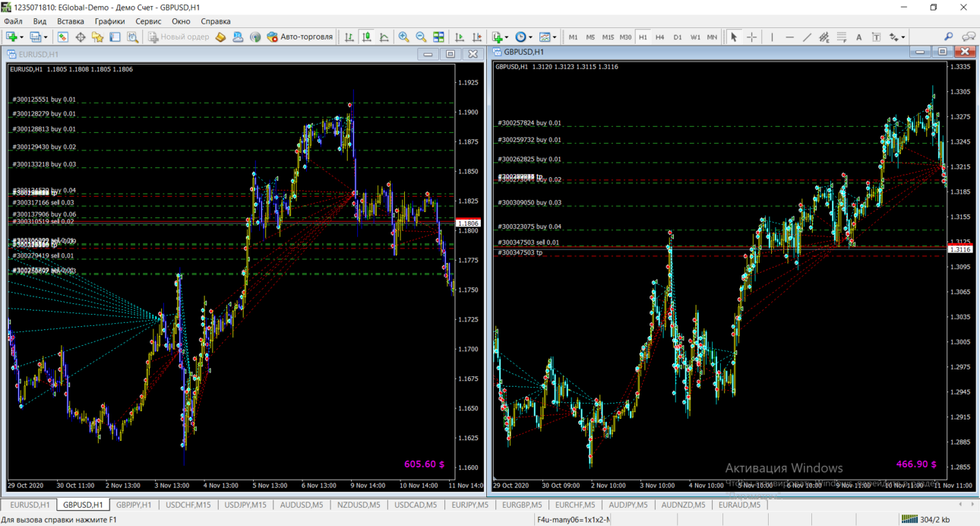Viewport: 980px width, 526px height.
Task: Select the M15 timeframe
Action: [x=608, y=36]
